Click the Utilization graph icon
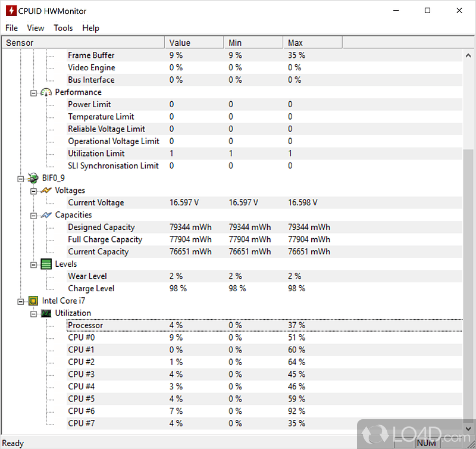The width and height of the screenshot is (476, 449). point(46,313)
